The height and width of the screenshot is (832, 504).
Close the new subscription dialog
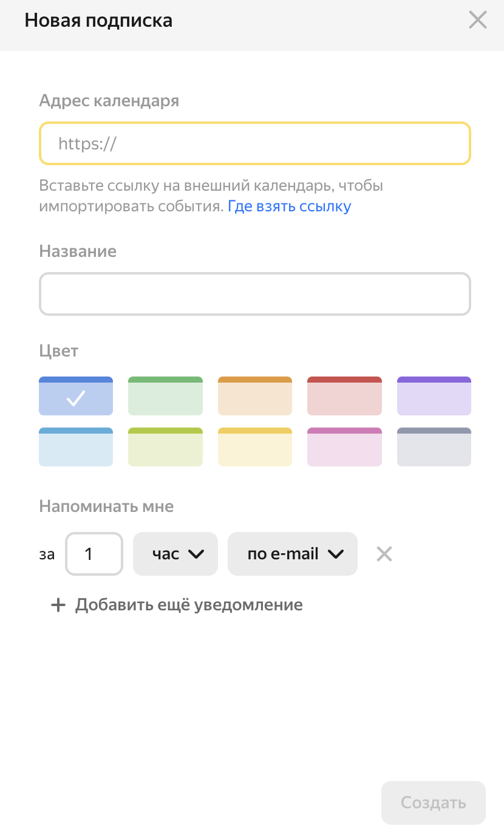[478, 20]
